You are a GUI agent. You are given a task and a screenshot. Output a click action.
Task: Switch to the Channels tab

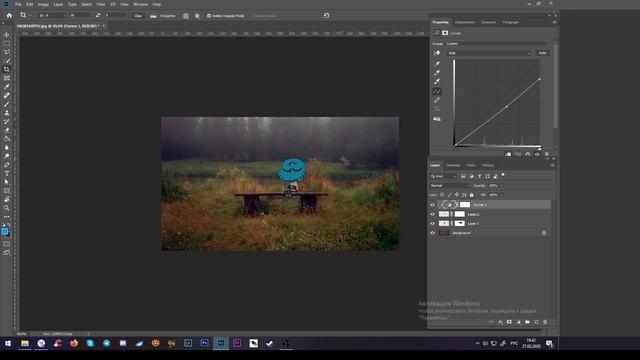pyautogui.click(x=453, y=165)
